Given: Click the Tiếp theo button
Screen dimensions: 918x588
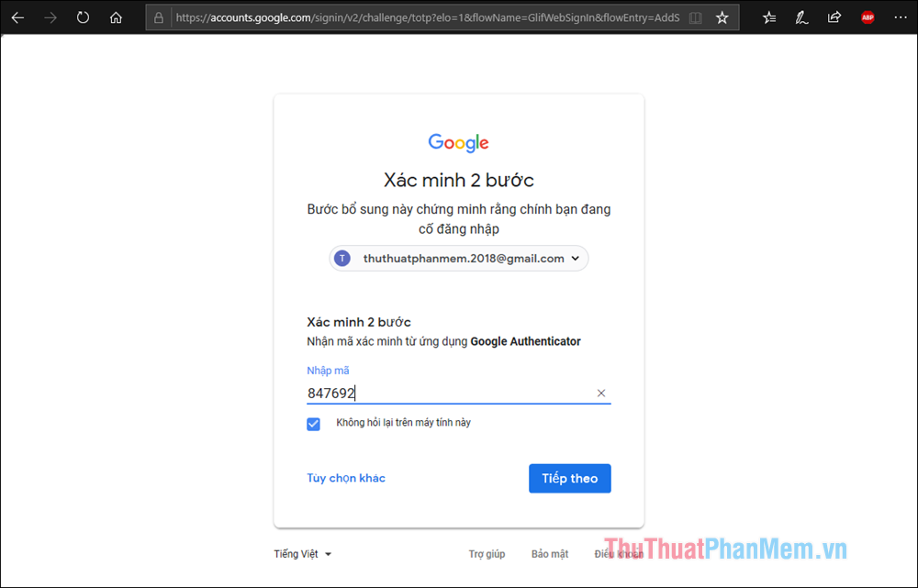Looking at the screenshot, I should (569, 478).
